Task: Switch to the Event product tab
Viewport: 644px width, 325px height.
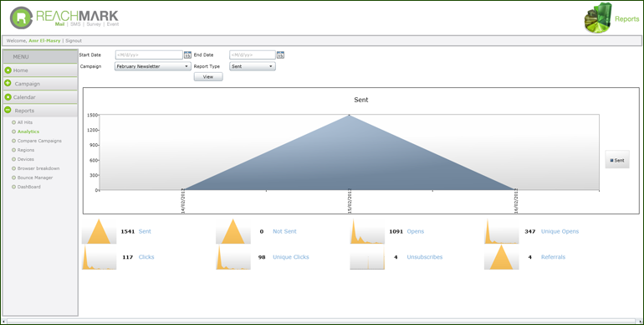Action: tap(113, 24)
